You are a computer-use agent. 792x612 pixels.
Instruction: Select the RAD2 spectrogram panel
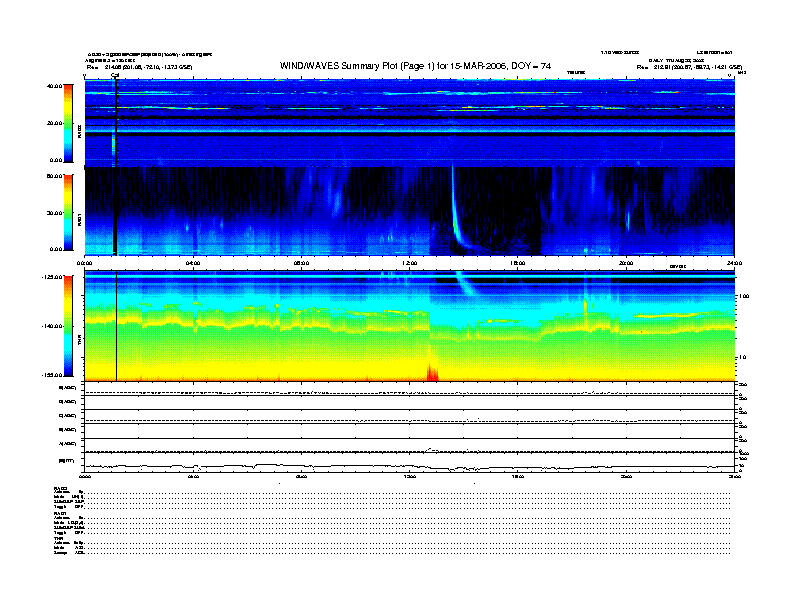tap(410, 122)
